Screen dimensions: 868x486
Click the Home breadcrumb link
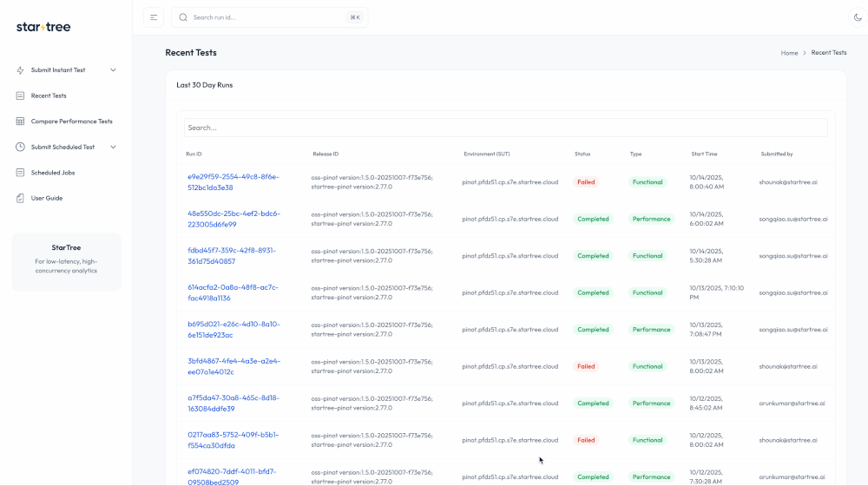pyautogui.click(x=789, y=53)
